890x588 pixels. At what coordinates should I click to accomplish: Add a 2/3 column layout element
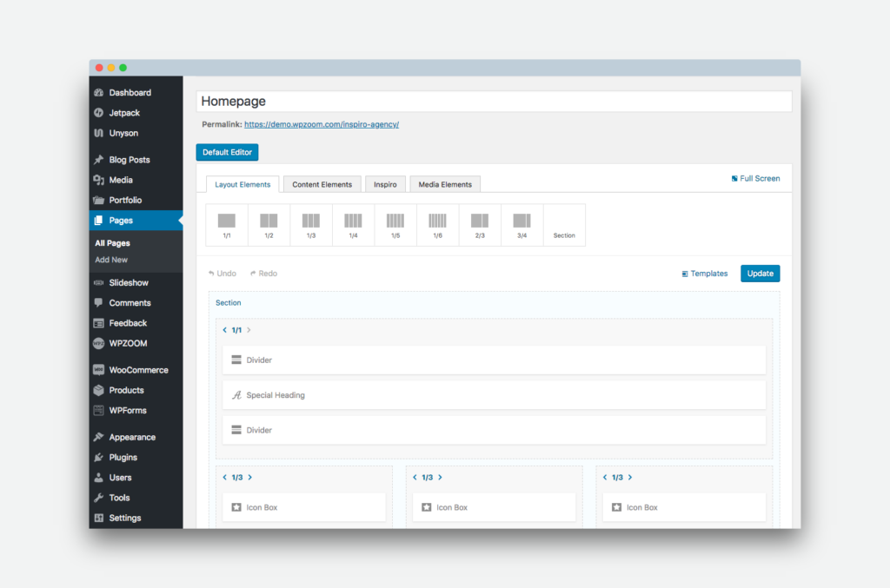pos(480,225)
